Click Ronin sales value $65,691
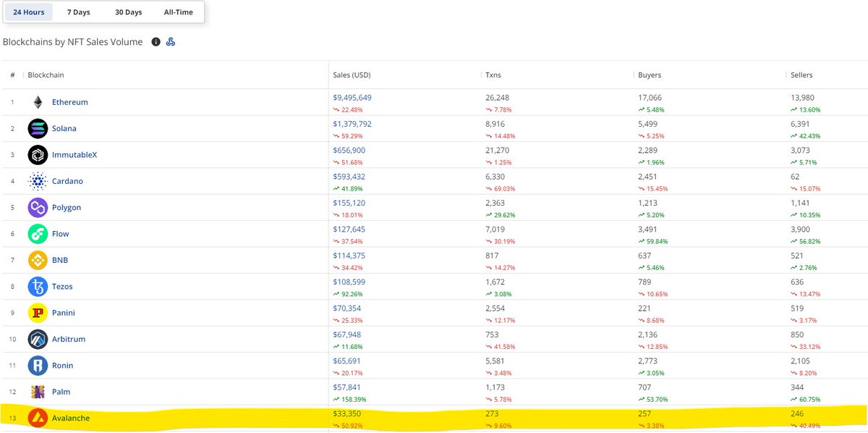Viewport: 868px width, 433px height. coord(347,361)
